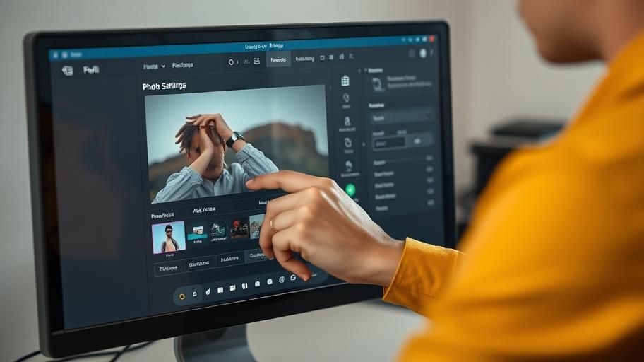Open the dropdown with chevron next to Pofi header

pyautogui.click(x=154, y=66)
